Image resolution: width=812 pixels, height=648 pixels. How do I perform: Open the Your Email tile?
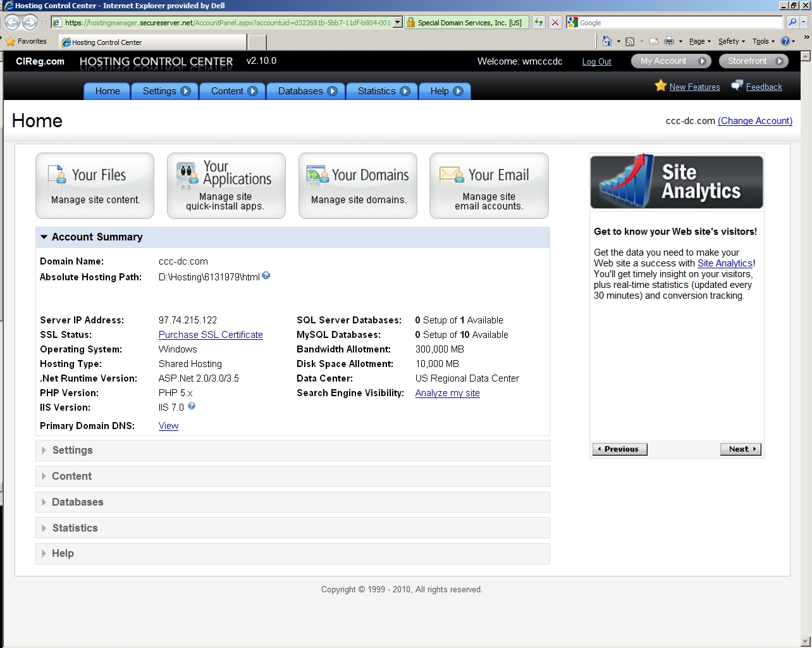tap(489, 186)
